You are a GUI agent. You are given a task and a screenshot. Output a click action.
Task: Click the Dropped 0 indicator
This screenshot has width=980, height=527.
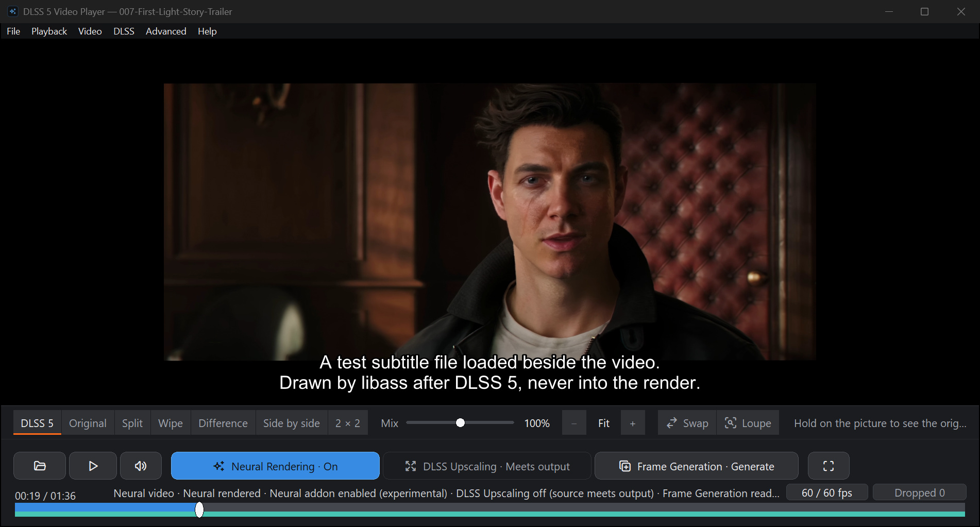tap(919, 492)
